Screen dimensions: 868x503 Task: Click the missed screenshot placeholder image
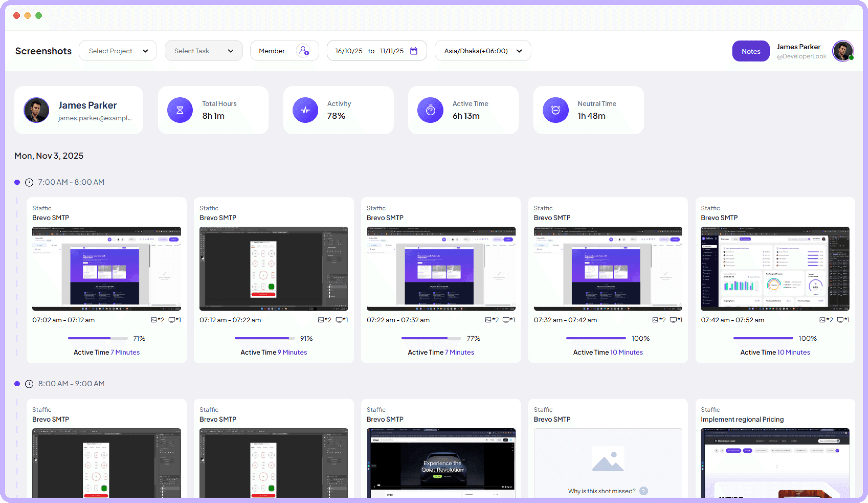pyautogui.click(x=608, y=458)
